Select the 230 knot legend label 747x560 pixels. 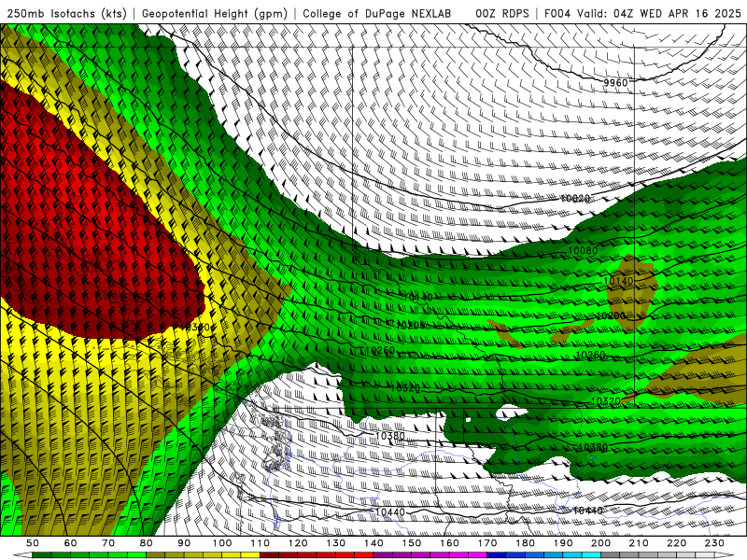click(714, 543)
